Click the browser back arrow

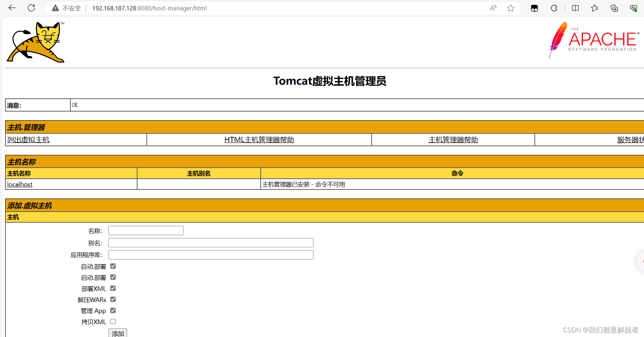tap(12, 8)
